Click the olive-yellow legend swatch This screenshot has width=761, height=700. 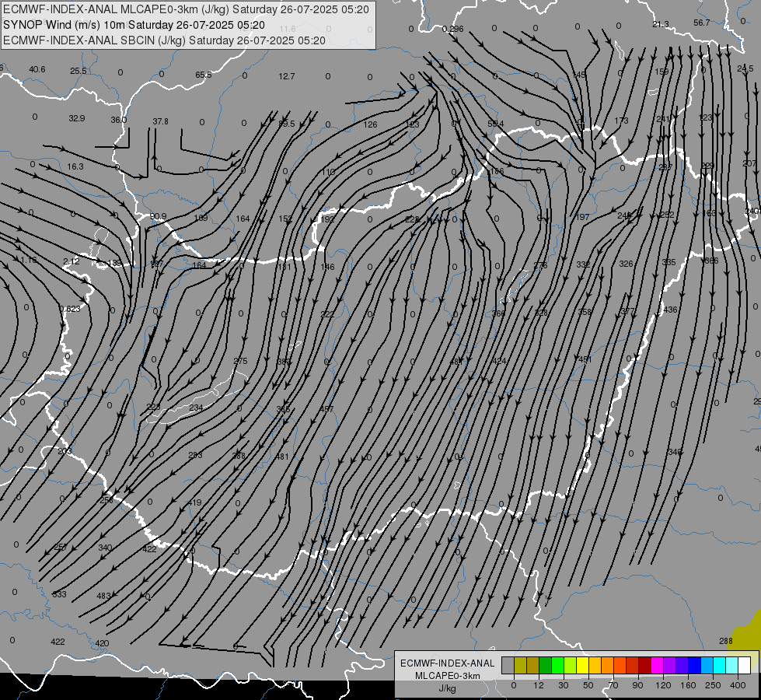(x=520, y=665)
